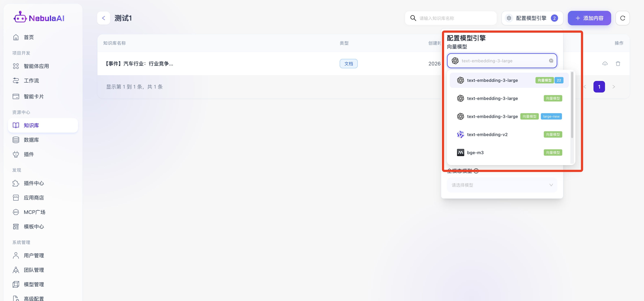The width and height of the screenshot is (644, 301).
Task: Click pagination page 1 button
Action: (x=599, y=87)
